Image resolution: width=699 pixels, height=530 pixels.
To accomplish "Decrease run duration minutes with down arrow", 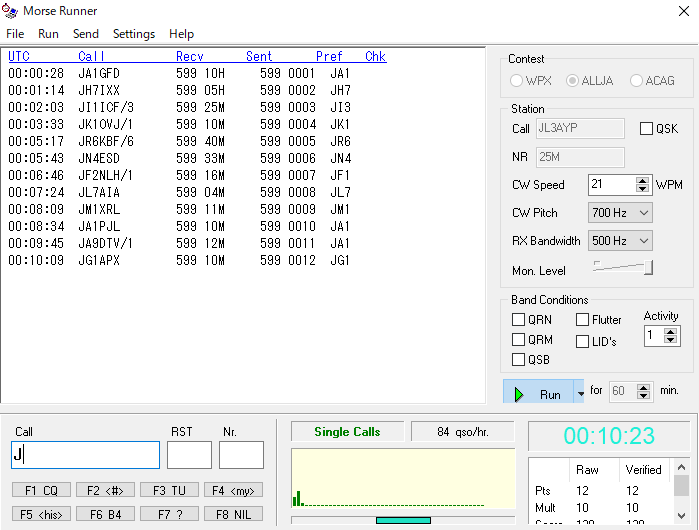I will tap(643, 395).
